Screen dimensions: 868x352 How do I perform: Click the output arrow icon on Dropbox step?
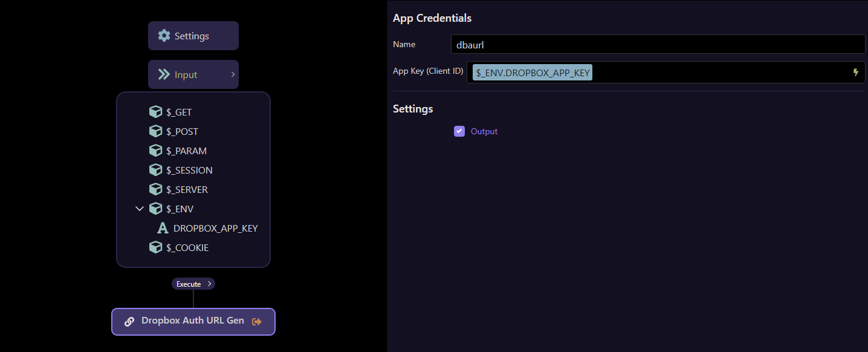(257, 322)
